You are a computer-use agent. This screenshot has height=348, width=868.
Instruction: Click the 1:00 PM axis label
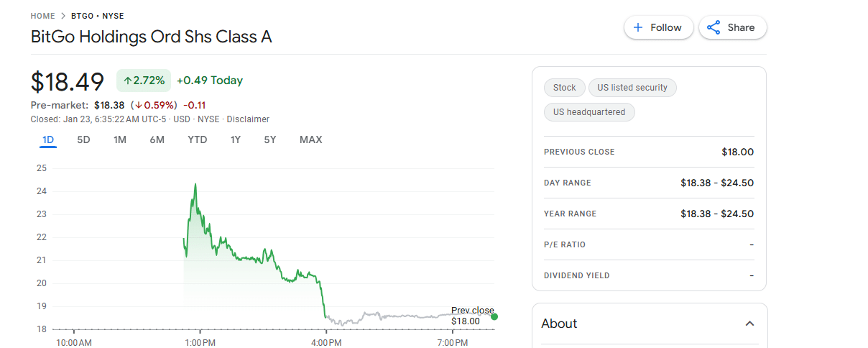pyautogui.click(x=200, y=343)
